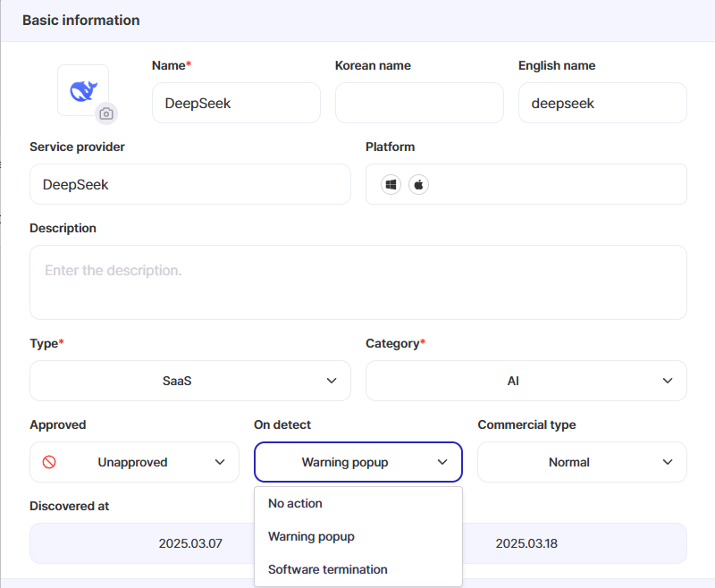Viewport: 715px width, 588px height.
Task: Click the Basic information heading
Action: tap(81, 20)
